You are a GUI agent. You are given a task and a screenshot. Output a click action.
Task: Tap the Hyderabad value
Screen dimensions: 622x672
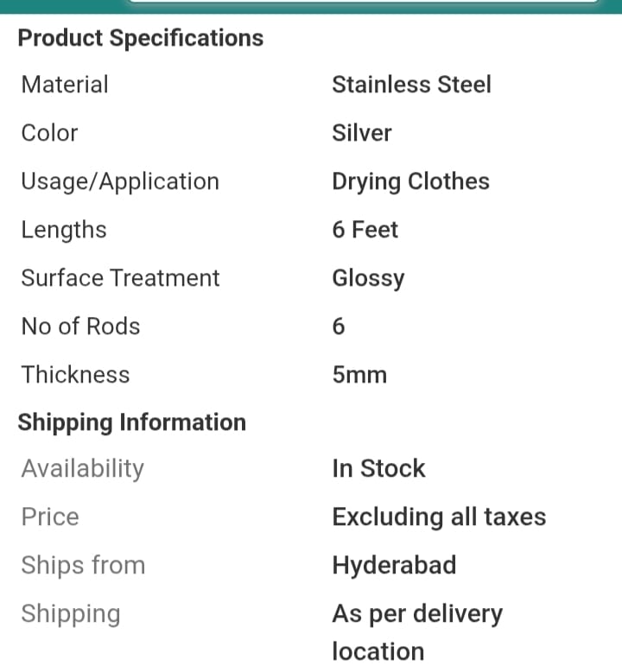click(x=394, y=565)
